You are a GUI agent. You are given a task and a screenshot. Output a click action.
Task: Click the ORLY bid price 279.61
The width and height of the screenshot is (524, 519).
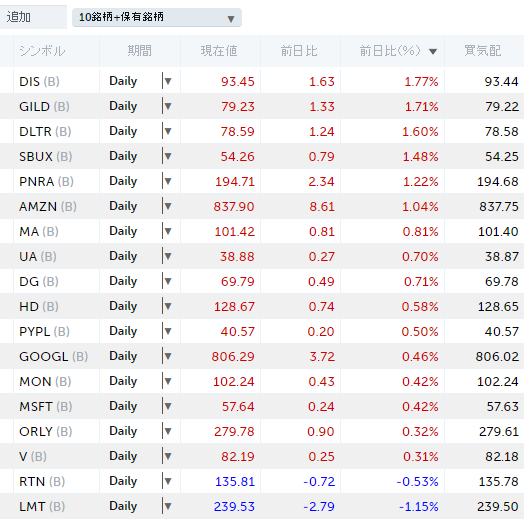[499, 431]
